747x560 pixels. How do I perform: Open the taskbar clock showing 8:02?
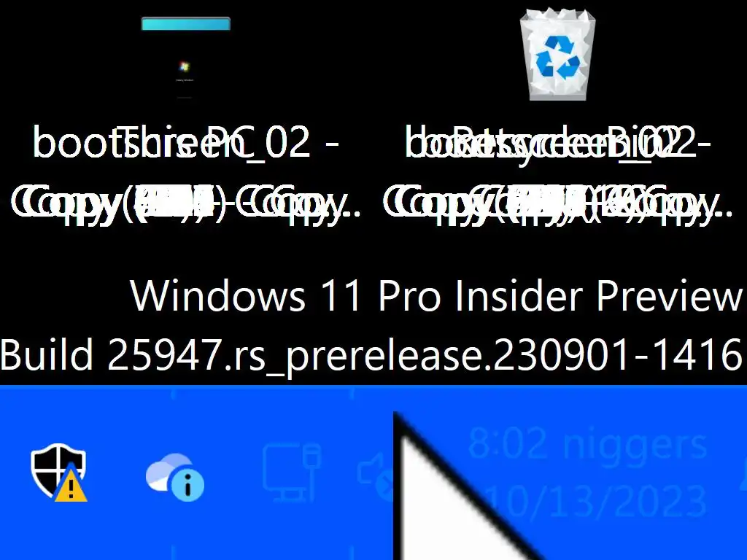point(587,444)
